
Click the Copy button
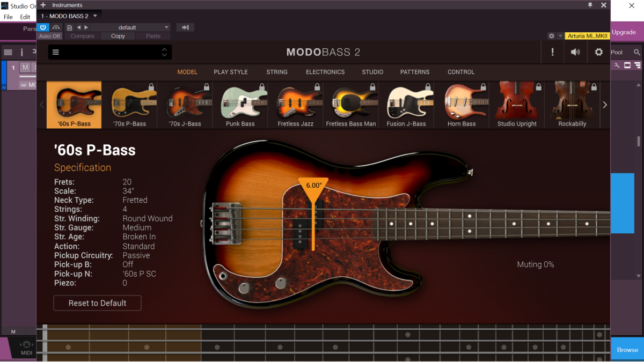(x=118, y=36)
